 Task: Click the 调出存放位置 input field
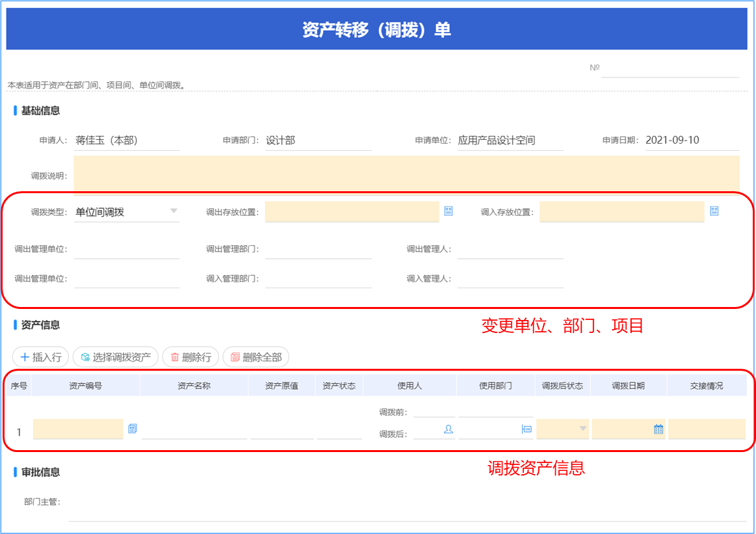[x=352, y=211]
